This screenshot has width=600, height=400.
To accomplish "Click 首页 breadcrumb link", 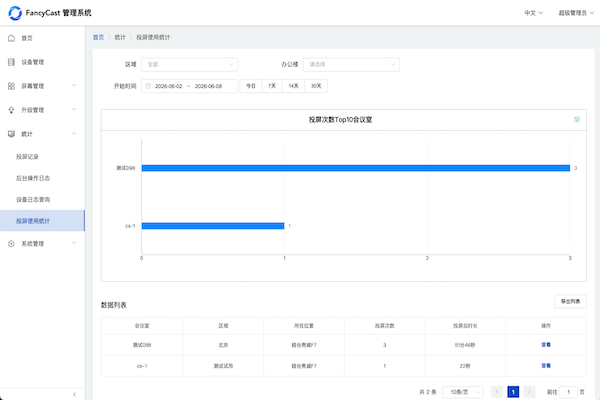I will [x=98, y=37].
